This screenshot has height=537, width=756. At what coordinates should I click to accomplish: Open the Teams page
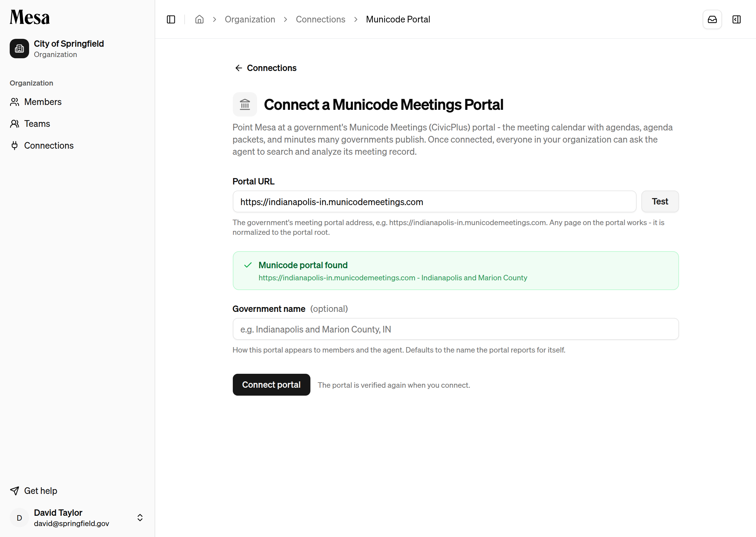(77, 124)
